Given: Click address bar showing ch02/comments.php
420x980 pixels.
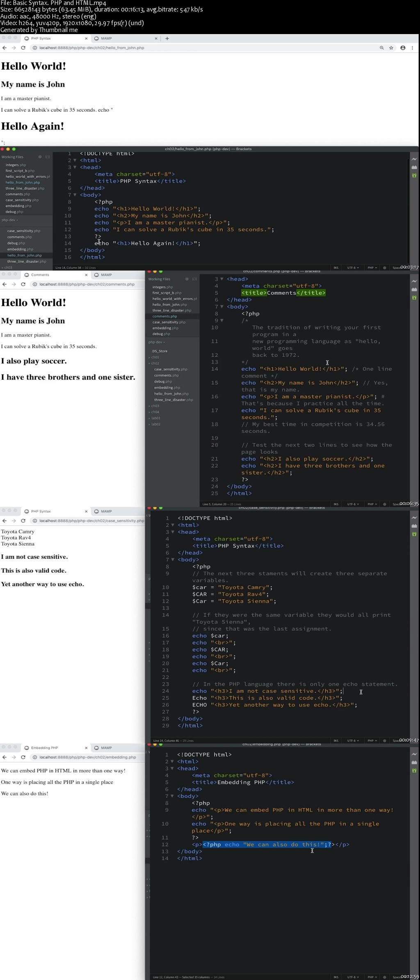Looking at the screenshot, I should coord(87,285).
